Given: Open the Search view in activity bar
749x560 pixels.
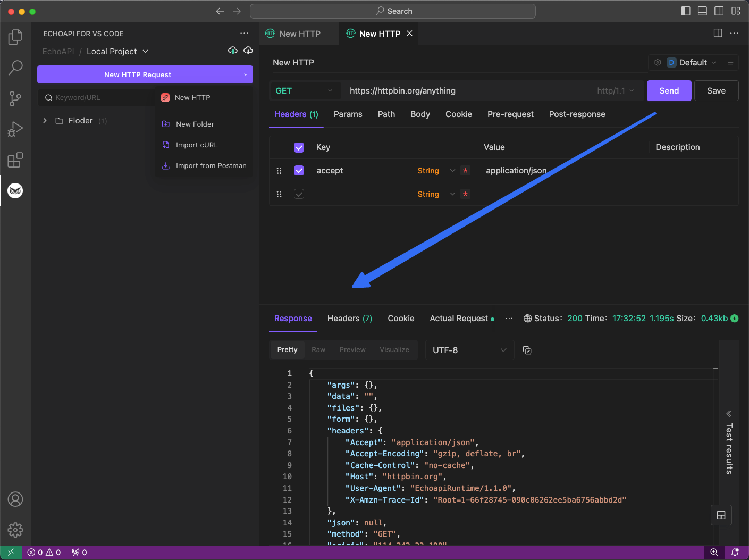Looking at the screenshot, I should (15, 68).
